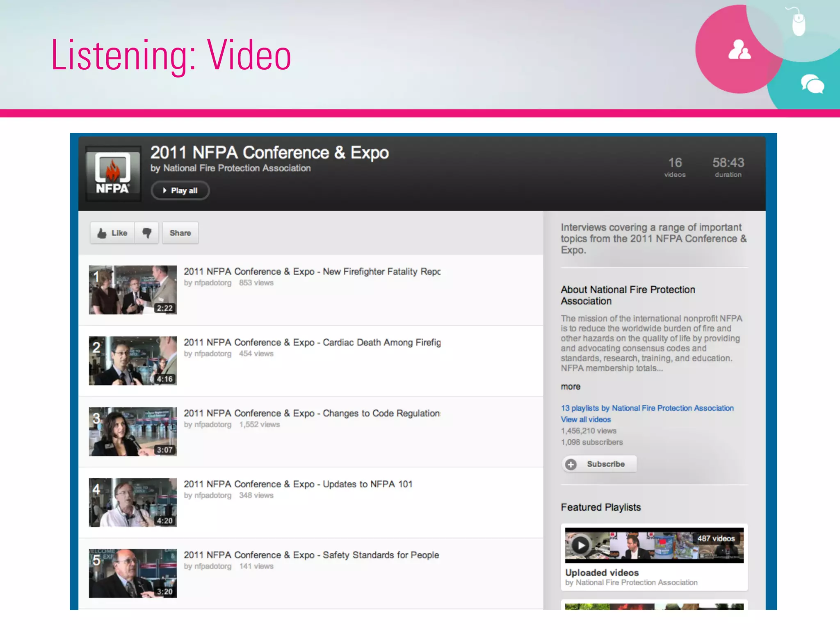Expand description with the more link
Viewport: 840px width, 630px height.
[571, 387]
